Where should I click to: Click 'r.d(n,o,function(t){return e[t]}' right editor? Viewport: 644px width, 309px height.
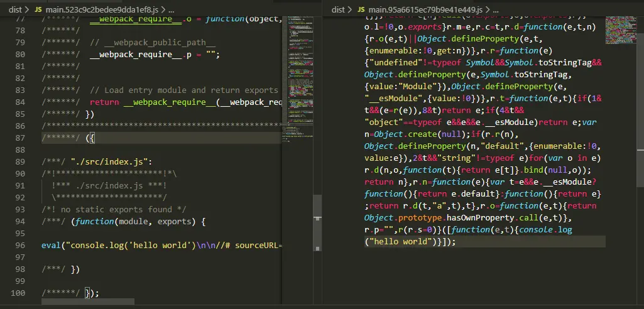click(x=444, y=170)
